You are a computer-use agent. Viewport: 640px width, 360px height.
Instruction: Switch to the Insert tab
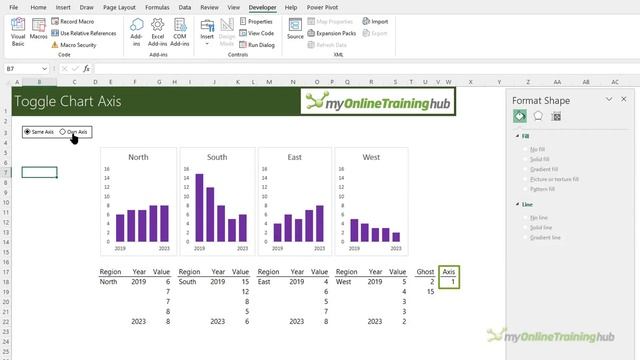pos(63,7)
